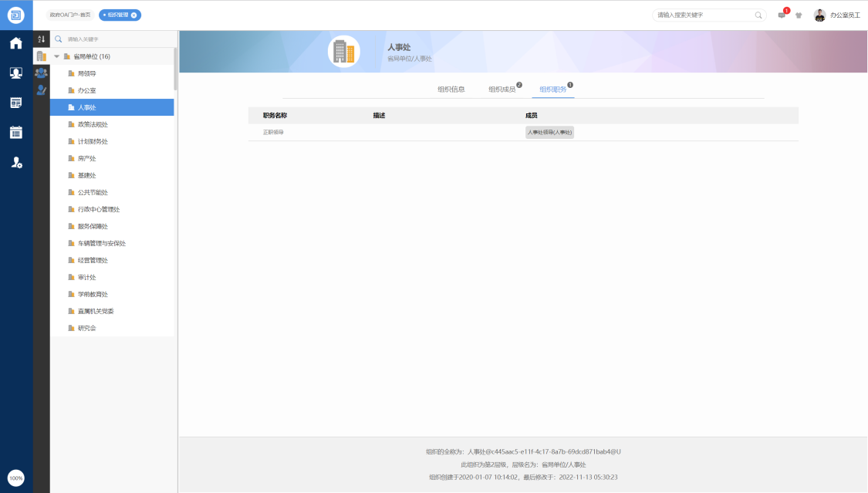This screenshot has height=493, width=868.
Task: Switch to the 组织信息 tab
Action: pyautogui.click(x=451, y=89)
